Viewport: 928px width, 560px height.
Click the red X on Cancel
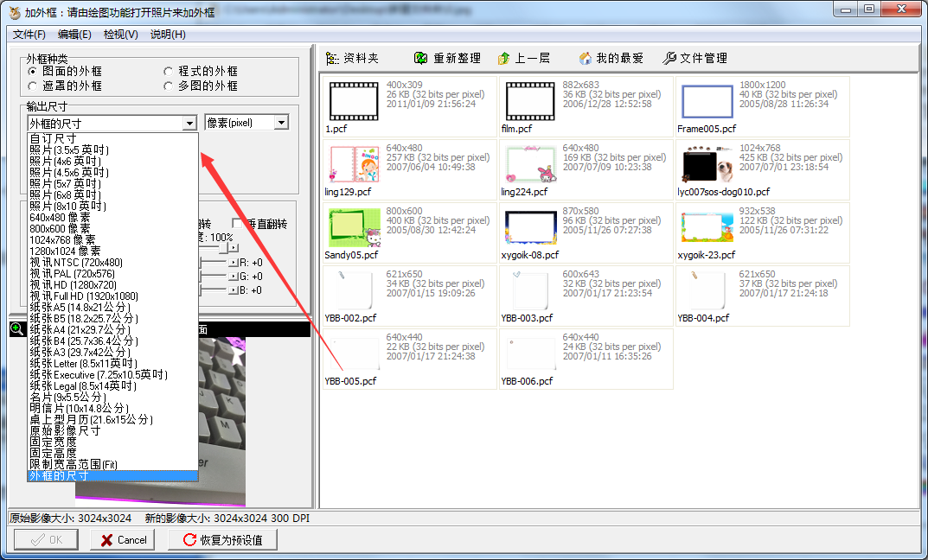106,539
